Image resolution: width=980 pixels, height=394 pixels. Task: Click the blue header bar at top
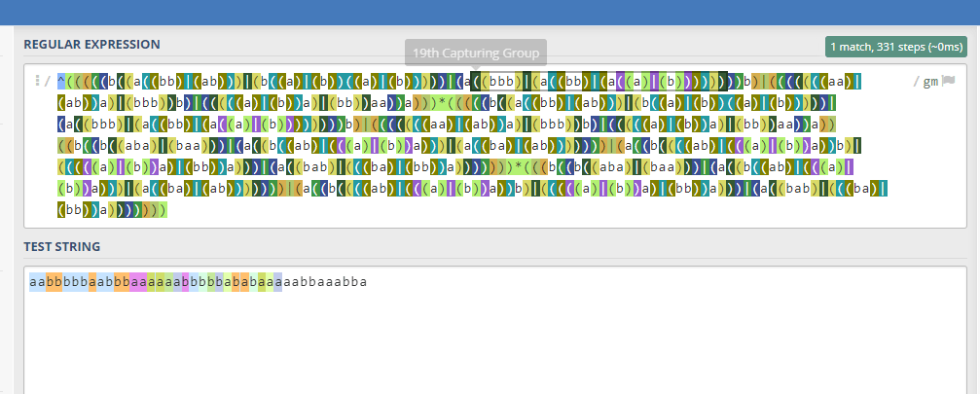487,13
